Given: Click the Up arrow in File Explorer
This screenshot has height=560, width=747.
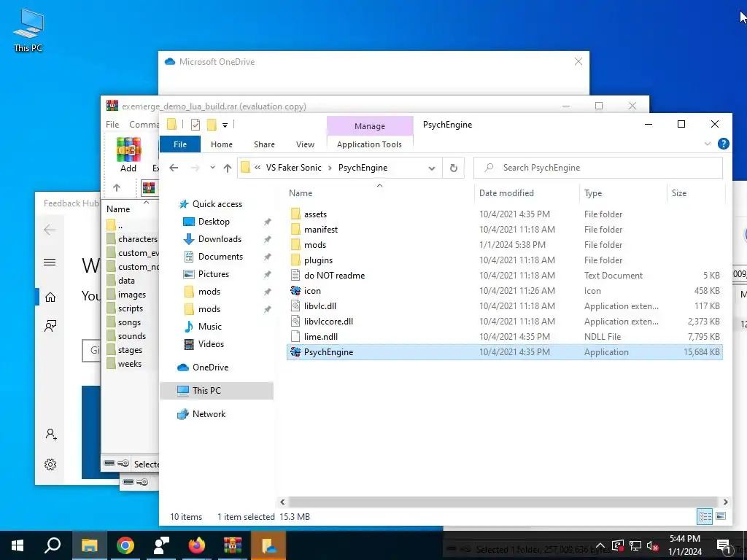Looking at the screenshot, I should [228, 168].
